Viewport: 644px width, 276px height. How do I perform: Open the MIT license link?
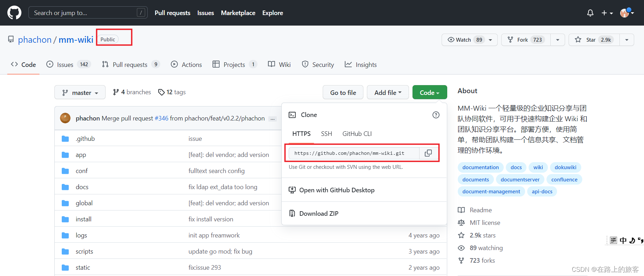point(479,223)
